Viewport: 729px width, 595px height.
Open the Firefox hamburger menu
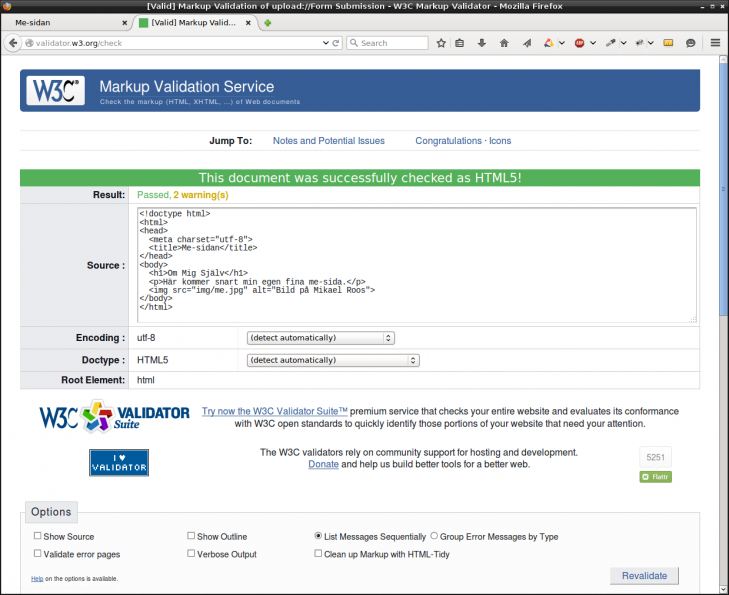tap(716, 43)
